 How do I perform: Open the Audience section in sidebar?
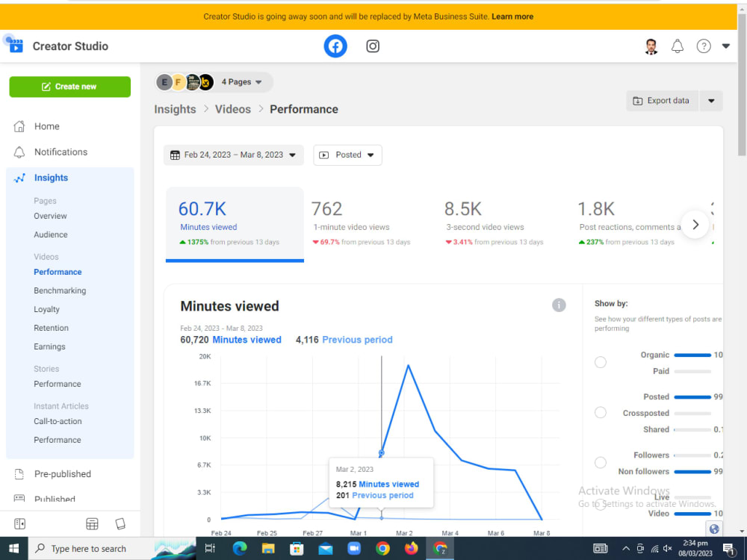[x=50, y=234]
